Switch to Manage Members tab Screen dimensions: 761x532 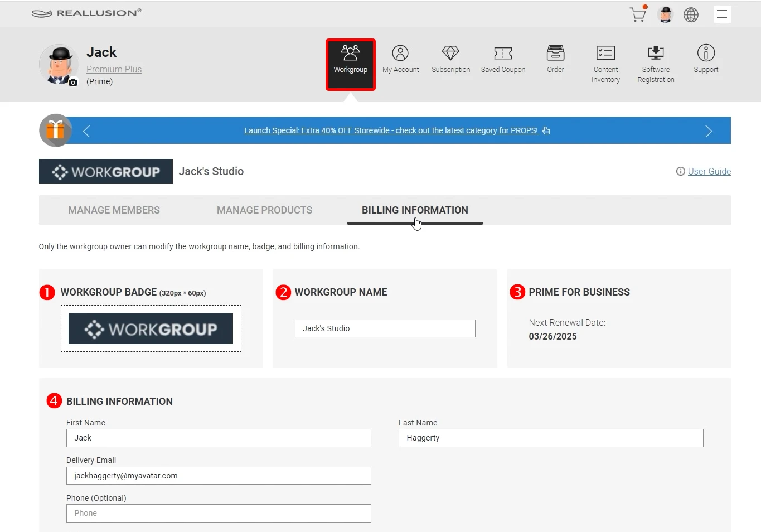click(114, 210)
